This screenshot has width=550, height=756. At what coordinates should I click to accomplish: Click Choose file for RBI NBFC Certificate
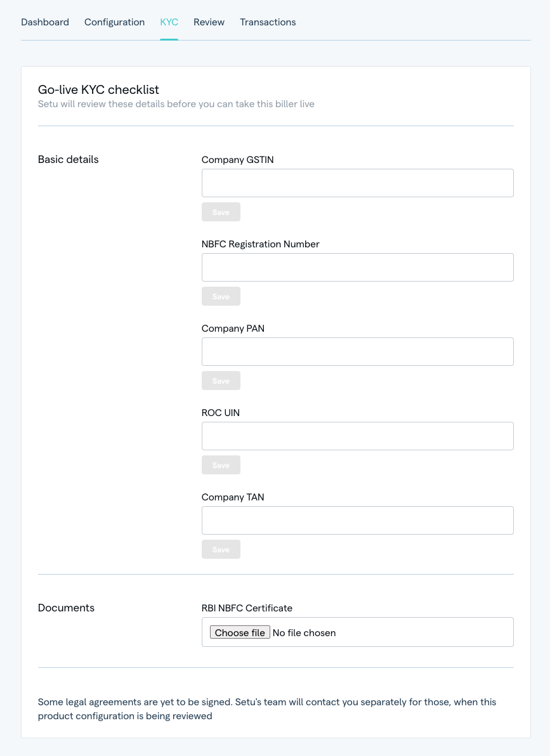tap(240, 632)
